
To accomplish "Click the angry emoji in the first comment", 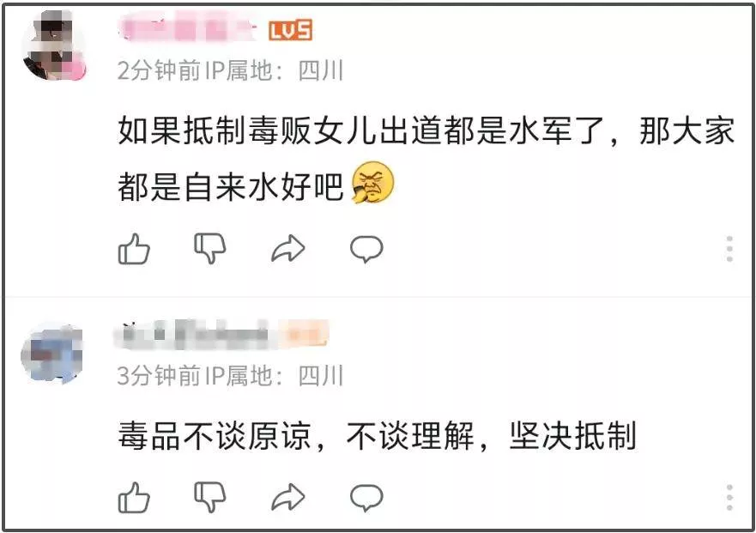I will (x=372, y=182).
